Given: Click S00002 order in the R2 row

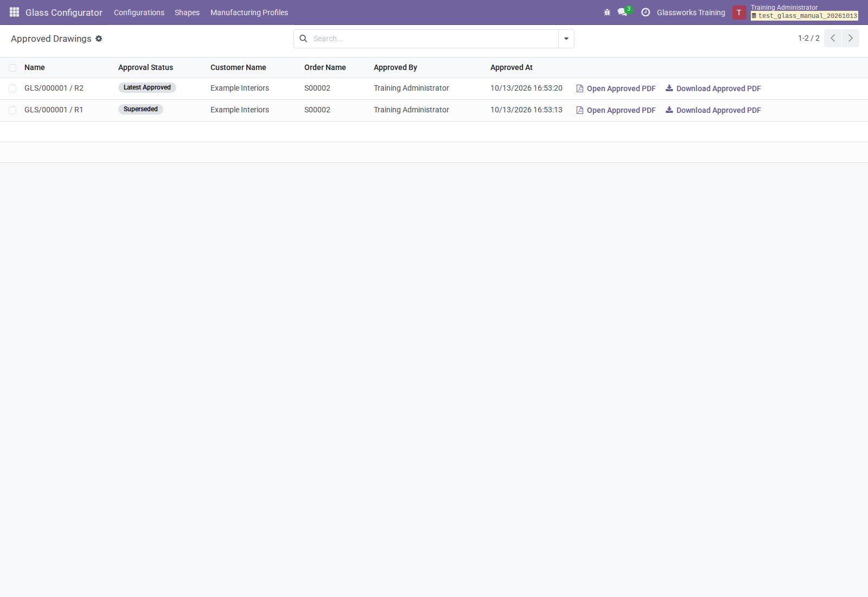Looking at the screenshot, I should click(317, 88).
